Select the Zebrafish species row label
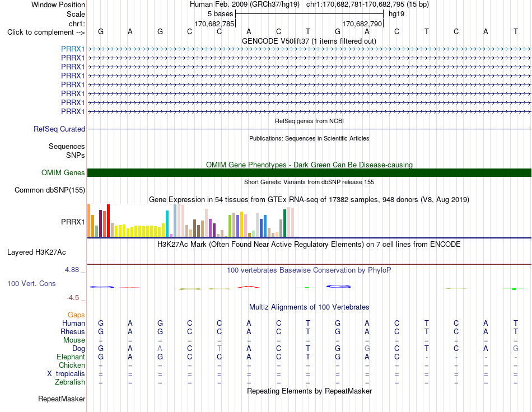This screenshot has height=412, width=532. tap(70, 382)
